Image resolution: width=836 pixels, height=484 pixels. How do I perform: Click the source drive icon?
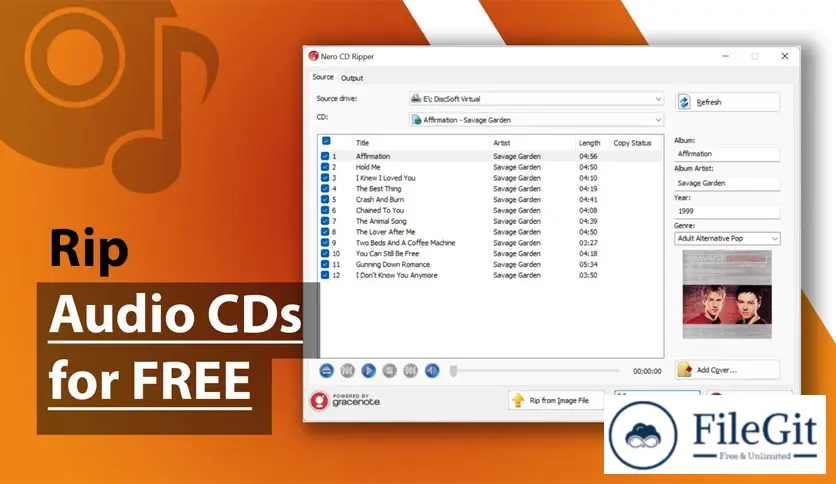pos(416,99)
